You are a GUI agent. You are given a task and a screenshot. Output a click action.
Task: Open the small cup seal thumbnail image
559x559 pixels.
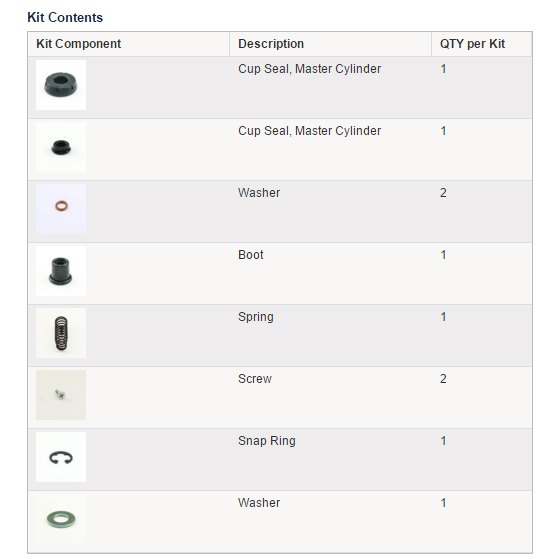point(61,147)
